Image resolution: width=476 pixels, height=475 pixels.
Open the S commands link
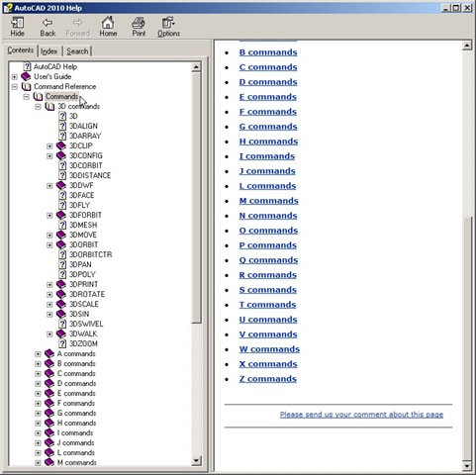pyautogui.click(x=268, y=290)
